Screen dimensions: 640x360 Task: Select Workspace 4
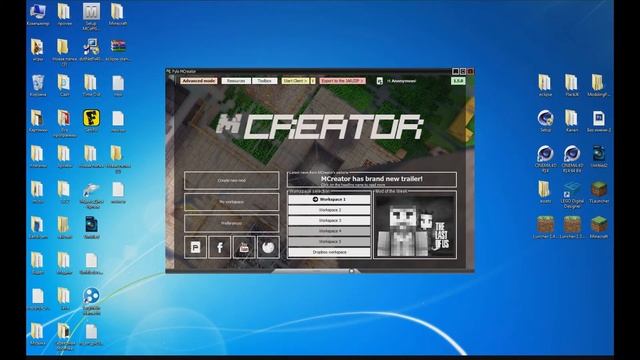point(329,231)
